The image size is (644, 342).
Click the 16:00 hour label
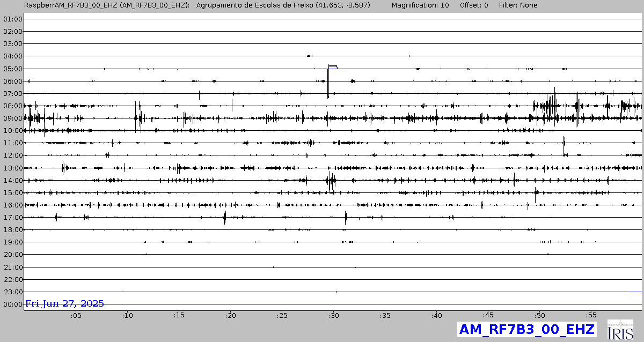tap(12, 205)
